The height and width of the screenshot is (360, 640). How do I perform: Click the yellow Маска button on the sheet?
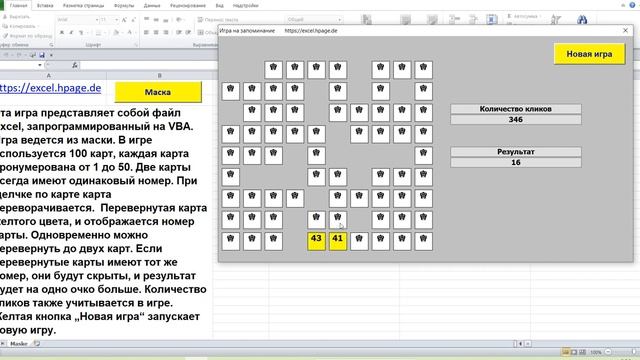(158, 92)
